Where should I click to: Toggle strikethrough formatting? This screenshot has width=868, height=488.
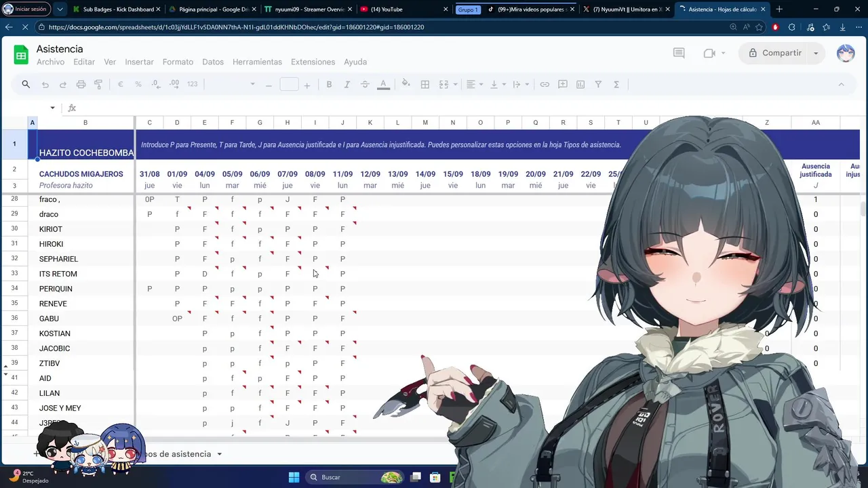coord(365,85)
